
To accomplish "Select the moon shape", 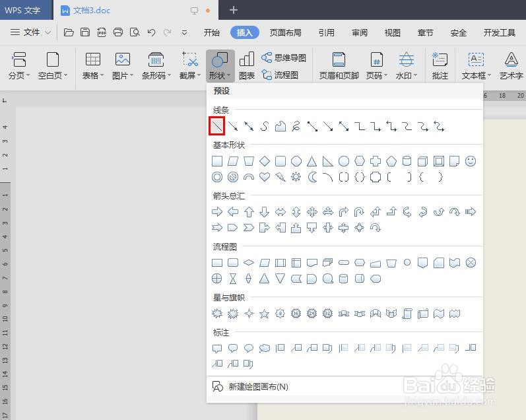I will click(x=312, y=177).
